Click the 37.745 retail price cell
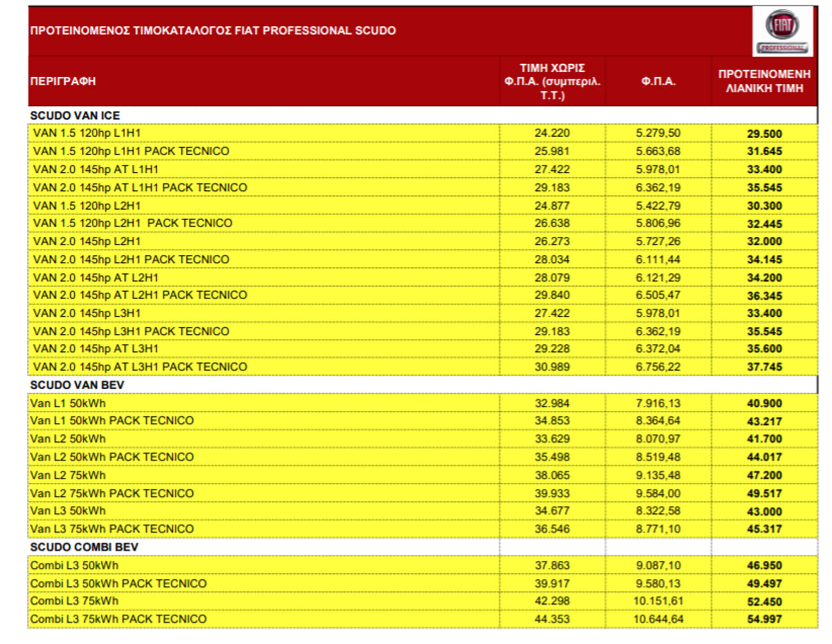The width and height of the screenshot is (832, 644). point(764,367)
